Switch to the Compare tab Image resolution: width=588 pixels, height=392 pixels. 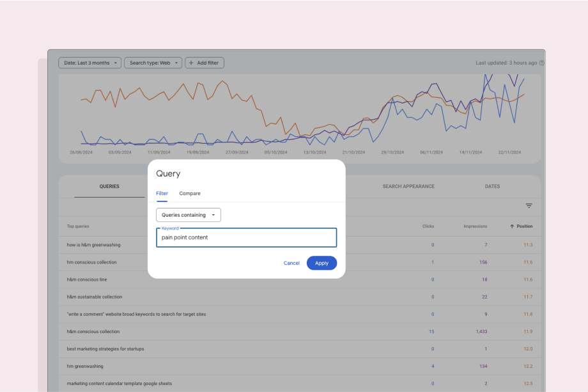[190, 193]
